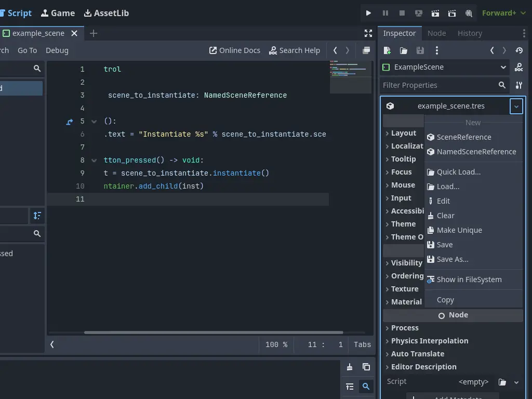Run the project with the play icon

pos(368,13)
